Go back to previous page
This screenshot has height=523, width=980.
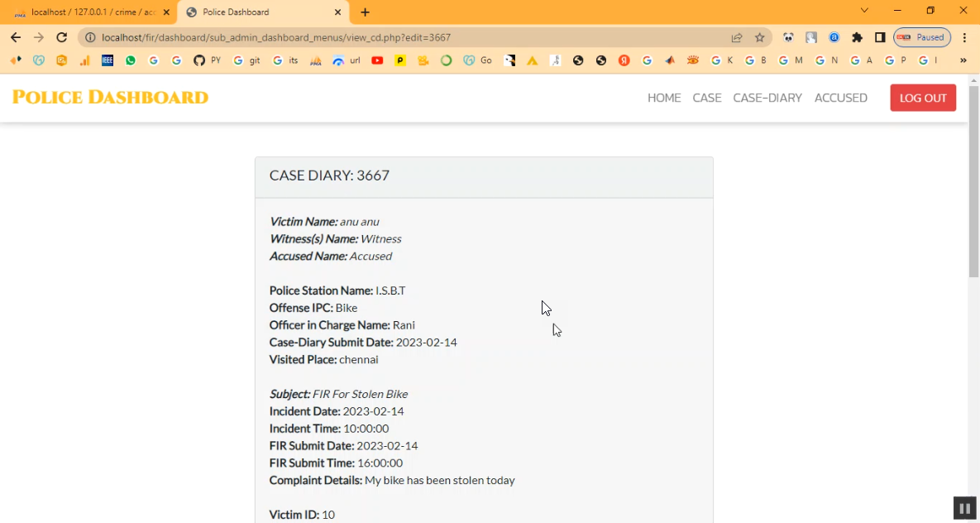pyautogui.click(x=16, y=37)
